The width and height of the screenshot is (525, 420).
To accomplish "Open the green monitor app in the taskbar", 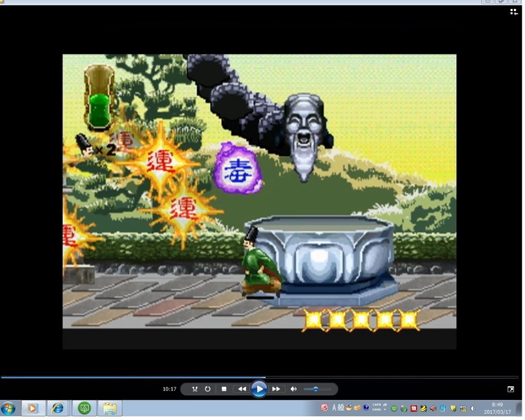I will click(x=85, y=408).
